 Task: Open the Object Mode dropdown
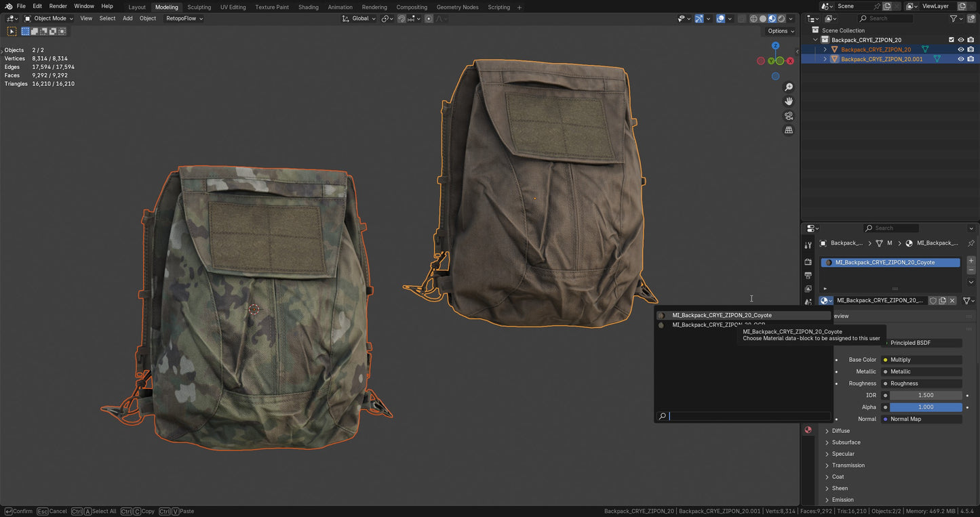pos(51,18)
